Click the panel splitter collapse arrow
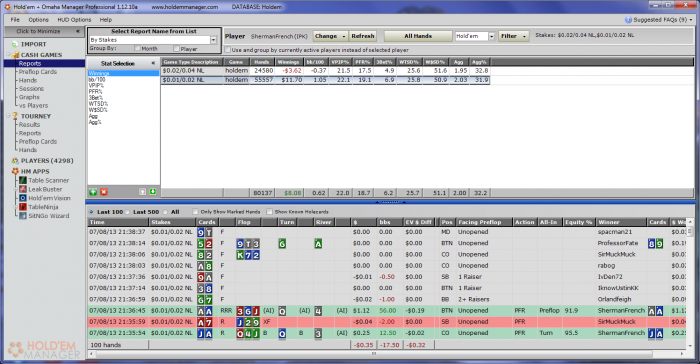700x364 pixels. pos(390,202)
